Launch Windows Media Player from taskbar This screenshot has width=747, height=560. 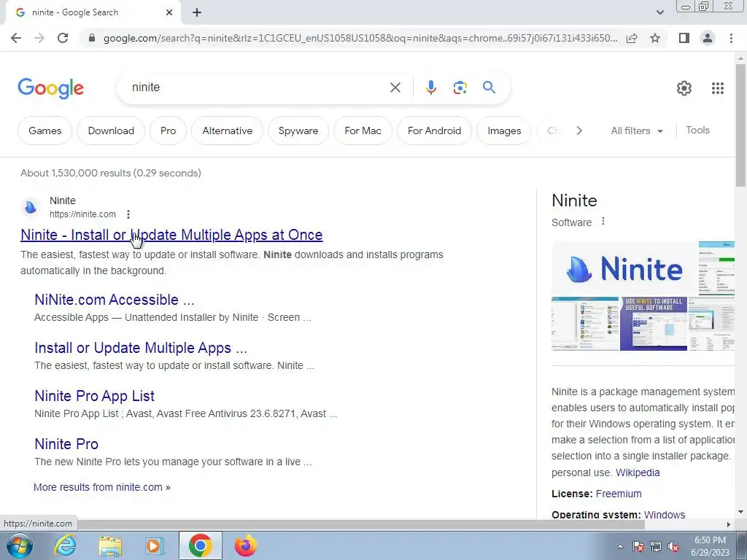click(155, 545)
